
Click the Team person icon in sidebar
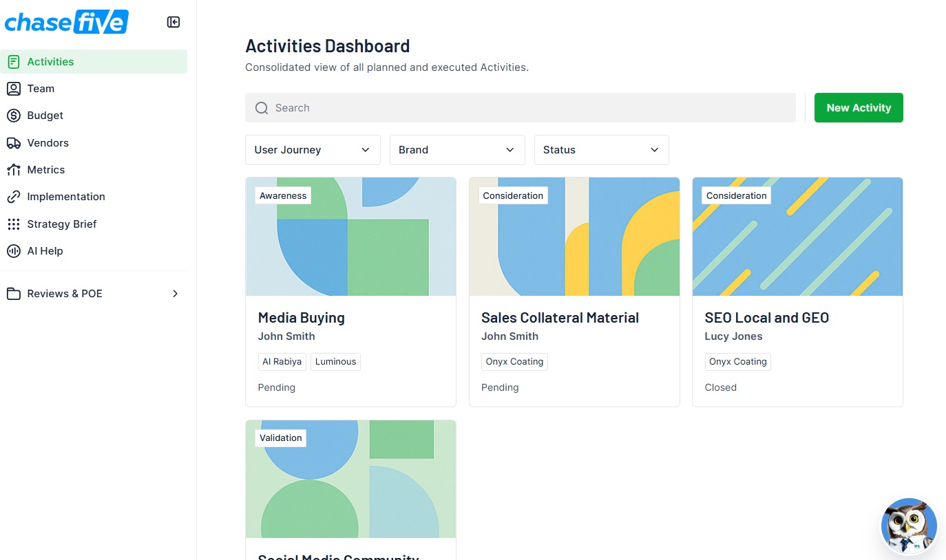pos(13,89)
